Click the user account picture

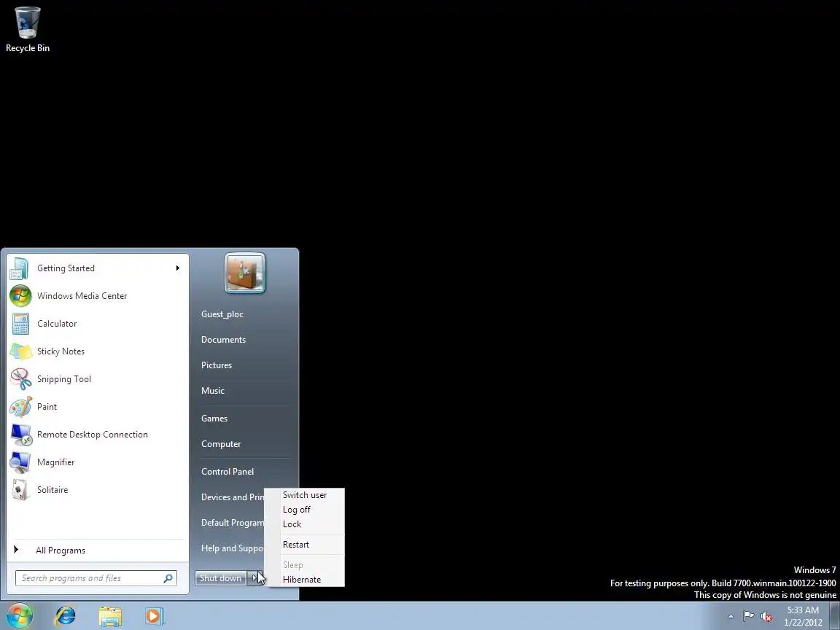tap(245, 273)
